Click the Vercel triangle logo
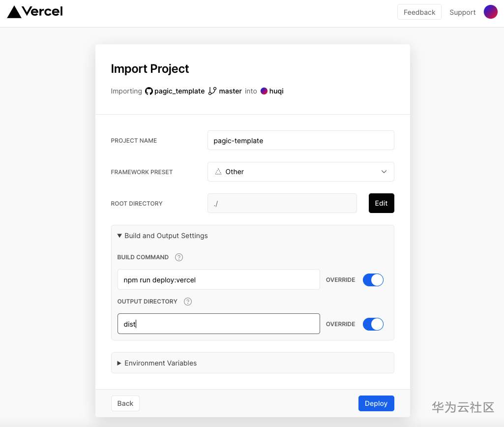The width and height of the screenshot is (504, 427). click(14, 12)
